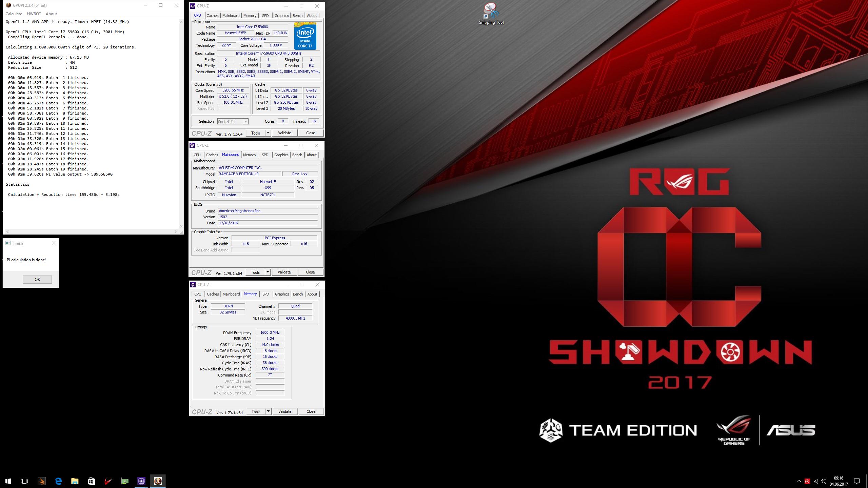The height and width of the screenshot is (488, 868).
Task: Click Close button in the top CPU-Z window
Action: point(311,133)
